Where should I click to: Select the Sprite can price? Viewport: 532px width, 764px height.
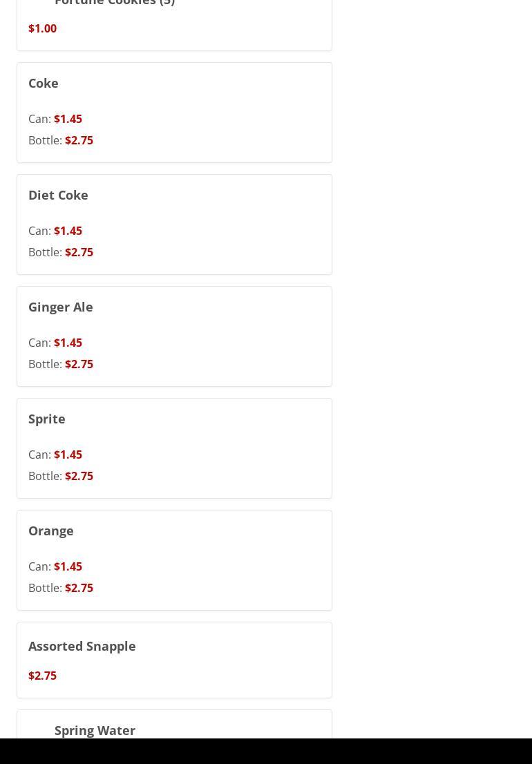(x=68, y=455)
